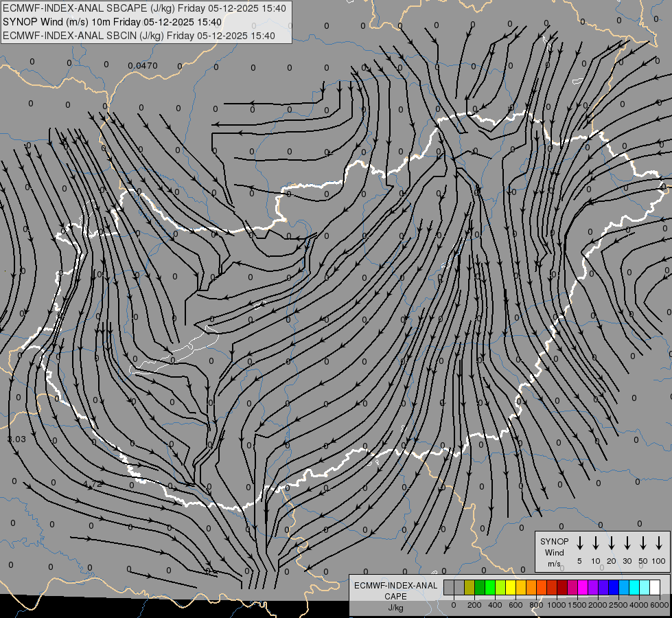This screenshot has height=618, width=672.
Task: Click the wind arrow above the 10 label
Action: pyautogui.click(x=596, y=543)
